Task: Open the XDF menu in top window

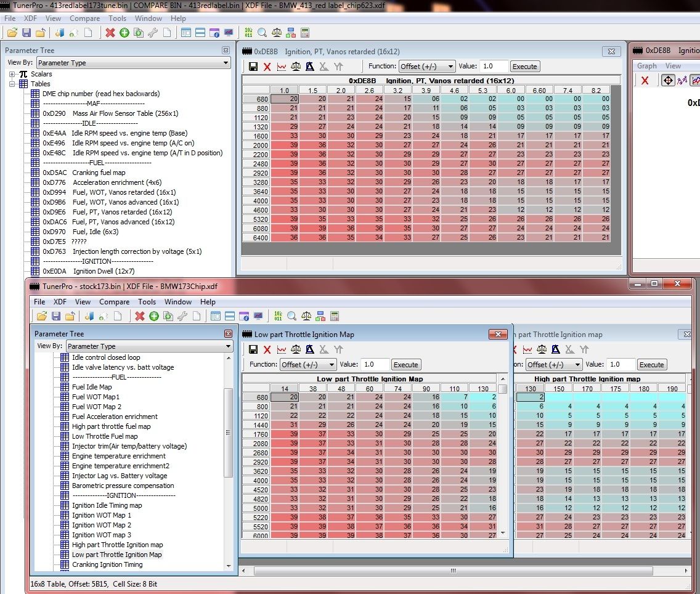Action: coord(30,18)
